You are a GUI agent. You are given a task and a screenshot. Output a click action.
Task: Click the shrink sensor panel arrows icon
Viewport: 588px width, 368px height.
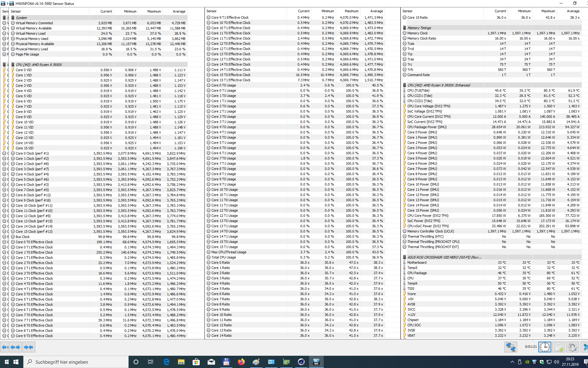tap(28, 347)
